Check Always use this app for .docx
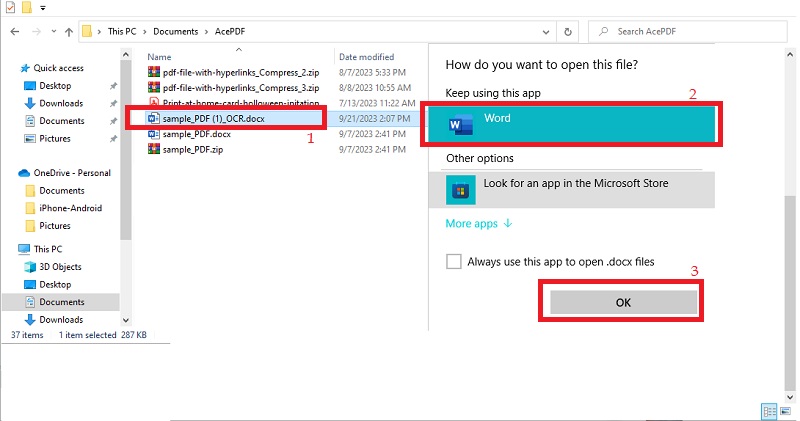Viewport: 800px width, 421px height. click(454, 262)
